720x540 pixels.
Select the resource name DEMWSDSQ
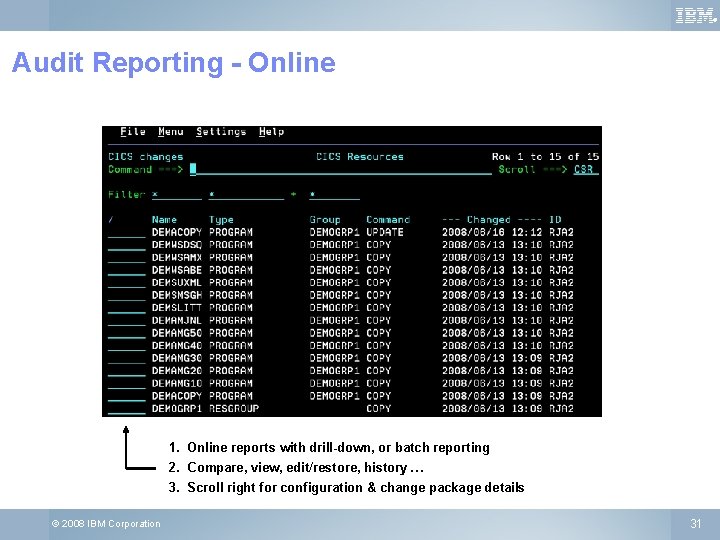point(177,245)
